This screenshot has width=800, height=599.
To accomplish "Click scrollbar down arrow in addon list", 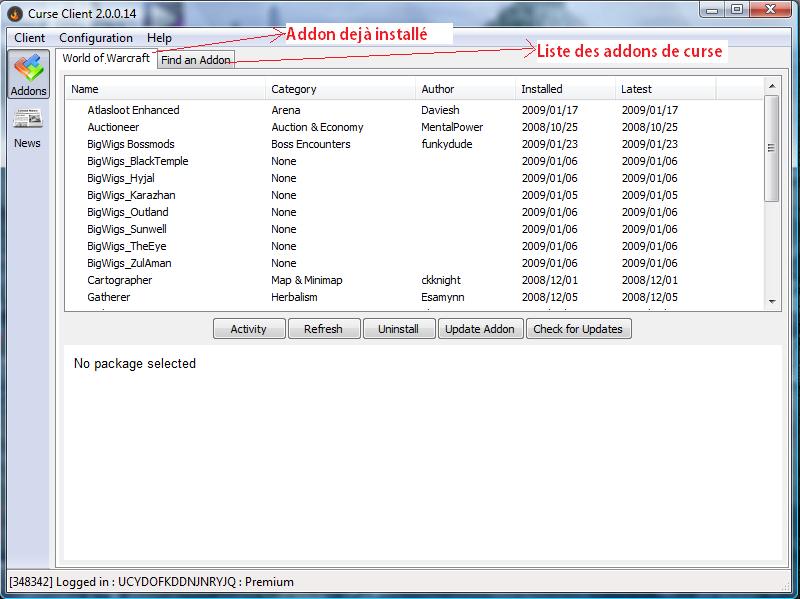I will coord(772,302).
